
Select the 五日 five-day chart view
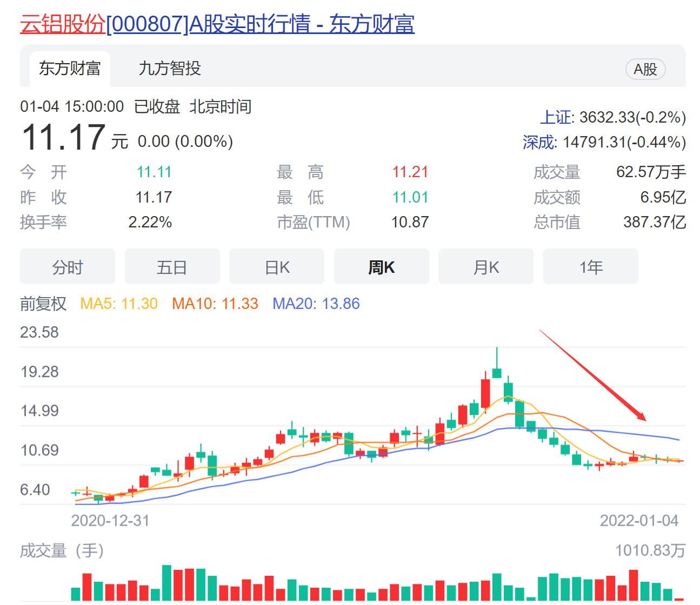coord(172,266)
